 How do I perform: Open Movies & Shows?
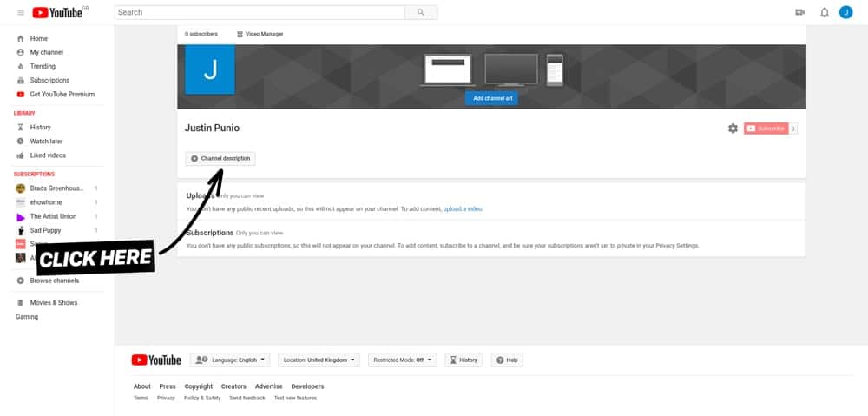54,303
